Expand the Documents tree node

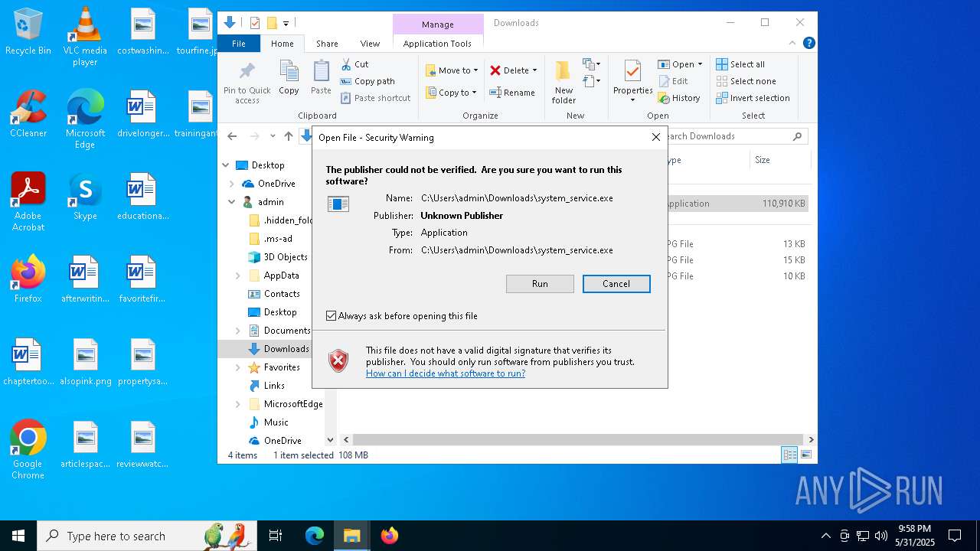click(238, 331)
